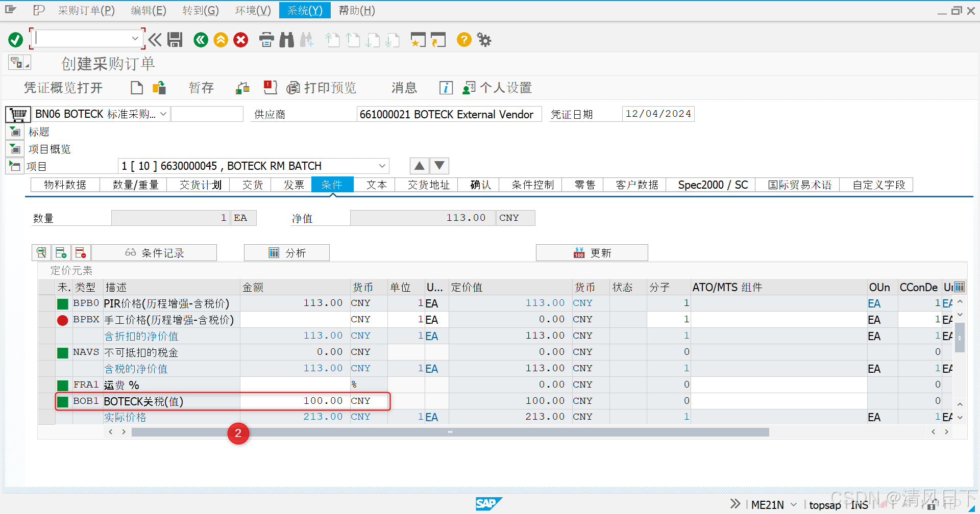This screenshot has width=980, height=514.
Task: Click the 更新 button
Action: (x=592, y=252)
